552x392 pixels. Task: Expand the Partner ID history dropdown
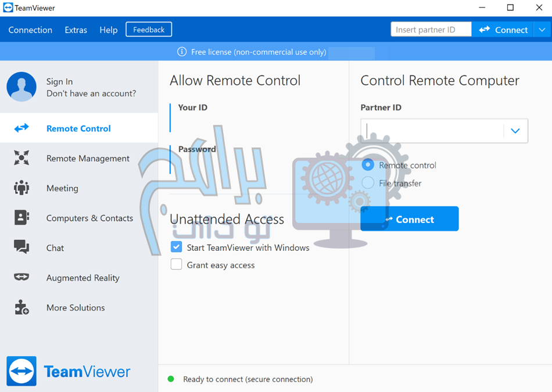(515, 131)
